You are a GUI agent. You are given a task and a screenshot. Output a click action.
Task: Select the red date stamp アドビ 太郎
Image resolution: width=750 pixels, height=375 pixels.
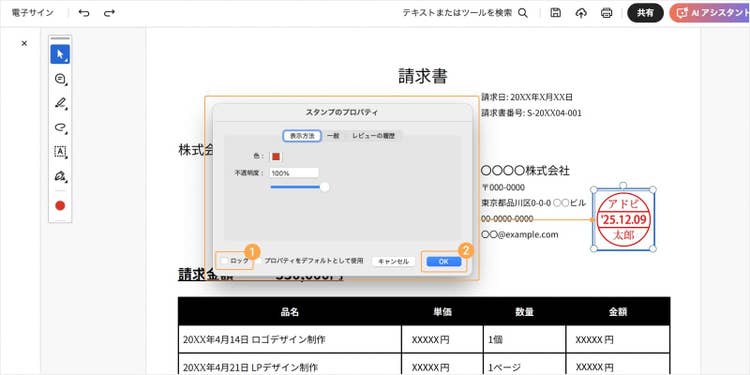click(x=623, y=220)
